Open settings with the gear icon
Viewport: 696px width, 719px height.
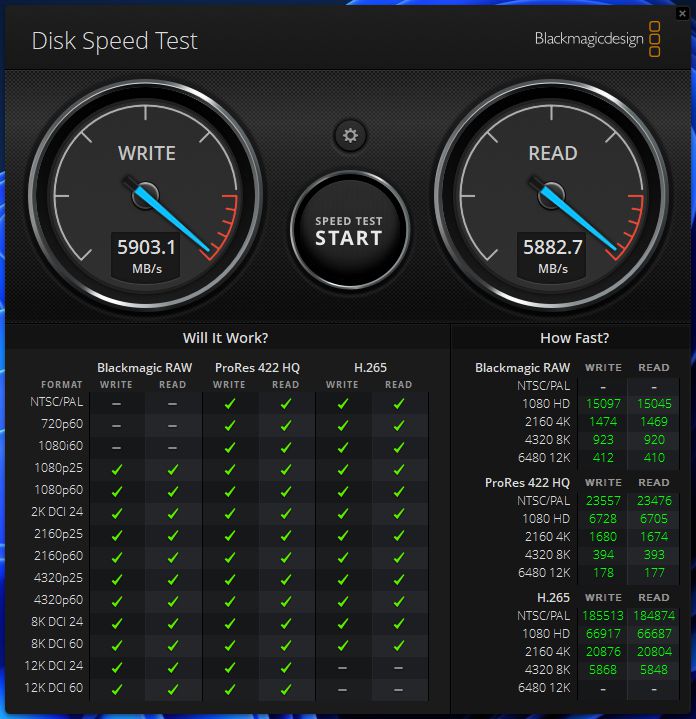click(x=350, y=135)
